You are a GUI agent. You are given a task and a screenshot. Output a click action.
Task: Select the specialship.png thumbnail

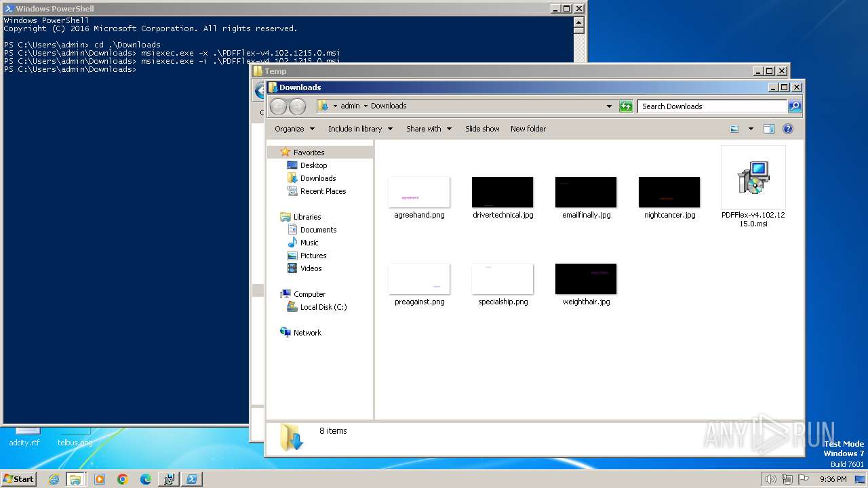coord(502,279)
